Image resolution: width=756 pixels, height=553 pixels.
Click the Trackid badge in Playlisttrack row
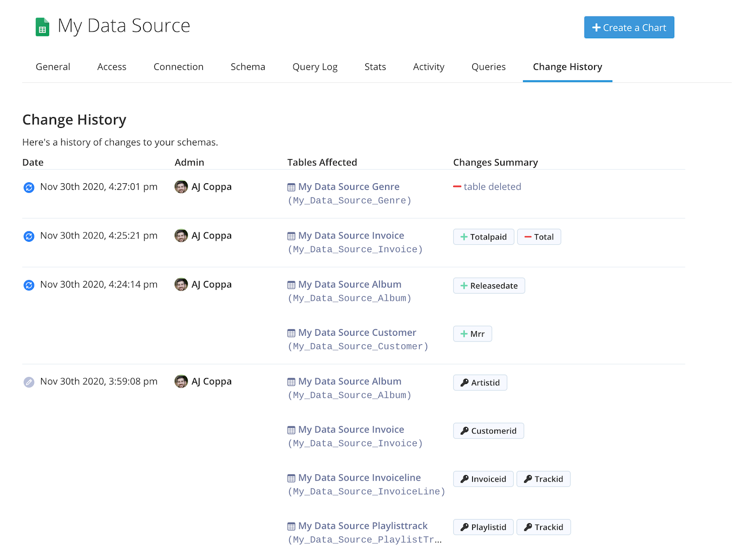543,527
